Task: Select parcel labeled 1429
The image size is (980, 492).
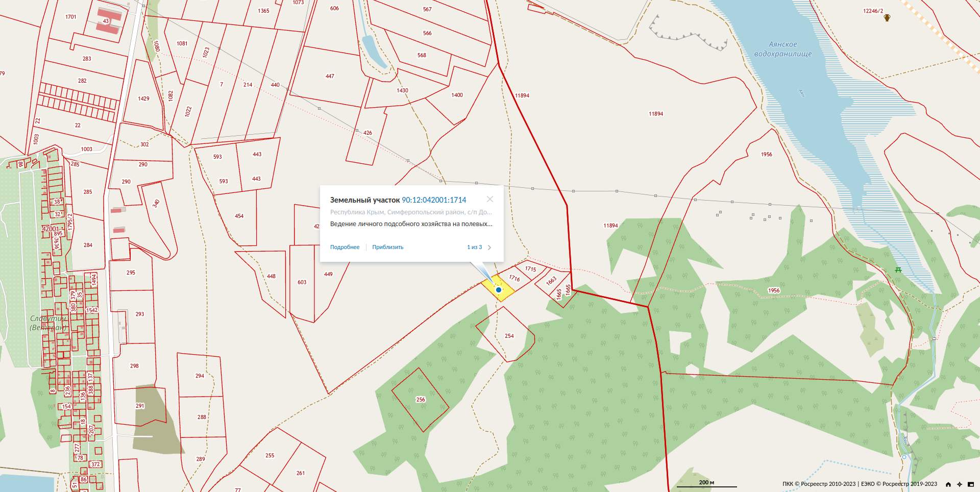Action: pos(143,99)
